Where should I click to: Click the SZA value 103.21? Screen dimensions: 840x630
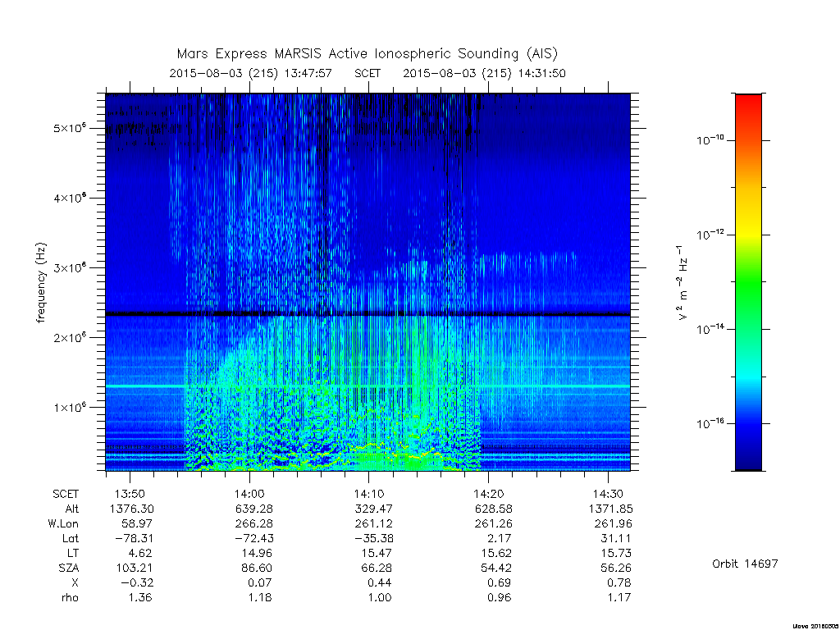[134, 568]
